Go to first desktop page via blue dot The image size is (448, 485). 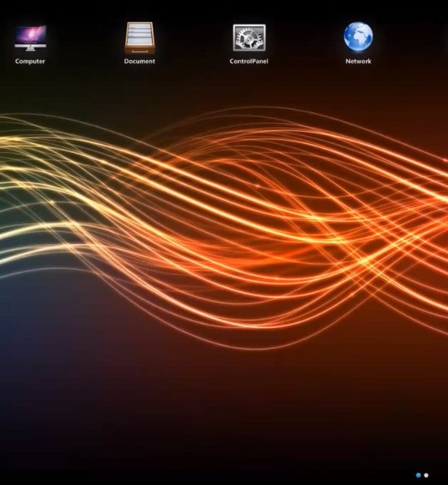pyautogui.click(x=419, y=475)
